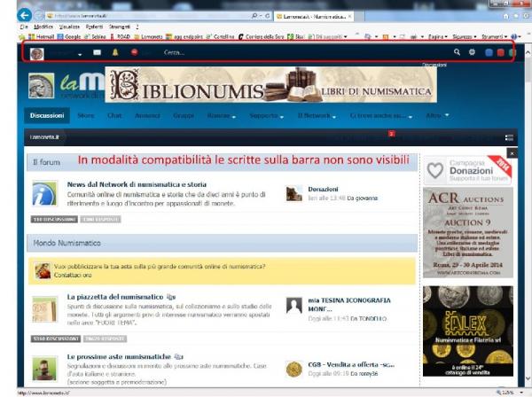The height and width of the screenshot is (397, 532).
Task: Click the blue info forum icon
Action: 44,194
